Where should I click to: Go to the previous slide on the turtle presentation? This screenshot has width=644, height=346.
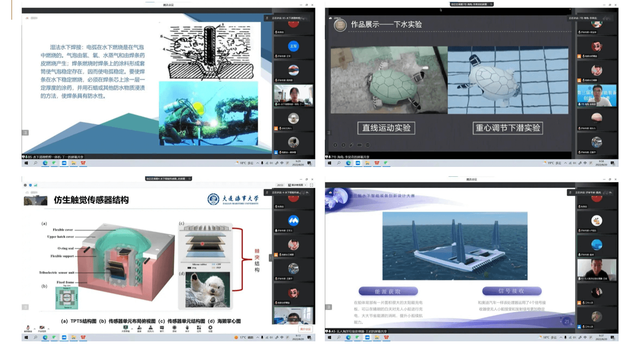pyautogui.click(x=336, y=145)
